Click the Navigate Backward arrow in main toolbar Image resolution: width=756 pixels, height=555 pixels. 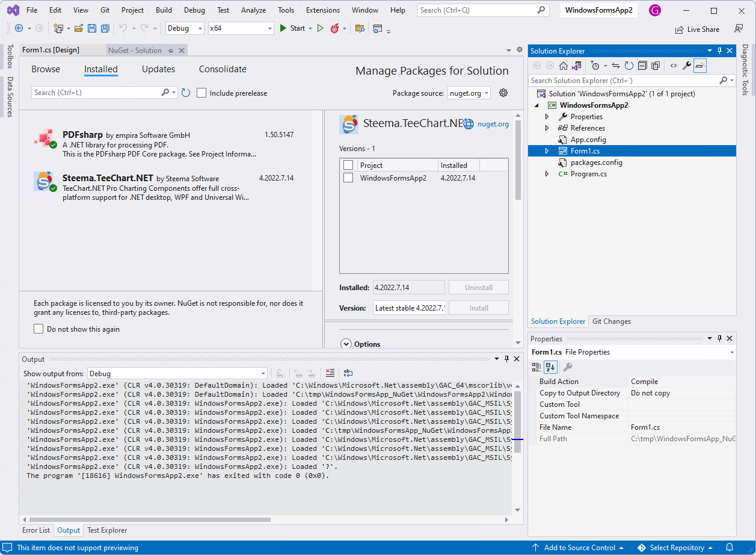[19, 28]
